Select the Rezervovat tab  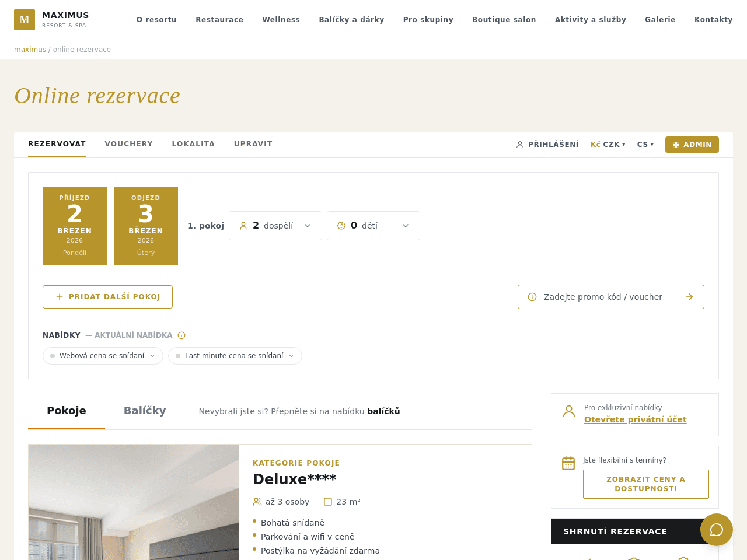(x=57, y=144)
